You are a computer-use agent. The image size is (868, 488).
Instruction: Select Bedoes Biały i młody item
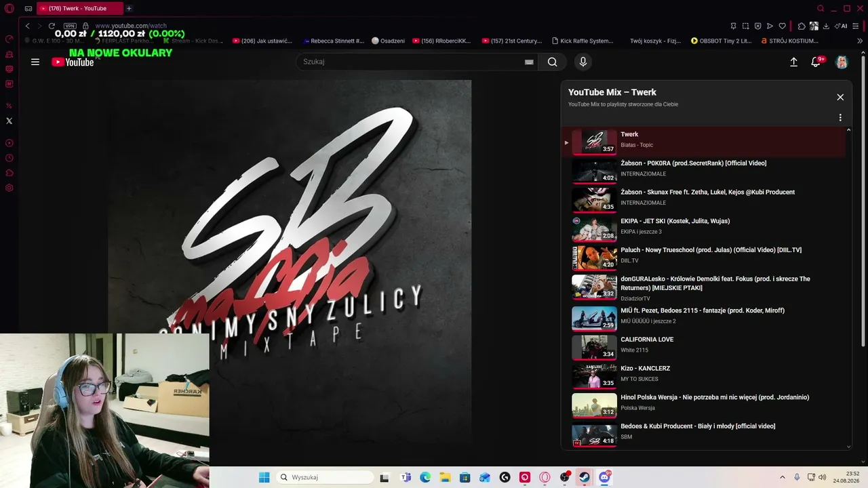pyautogui.click(x=703, y=434)
